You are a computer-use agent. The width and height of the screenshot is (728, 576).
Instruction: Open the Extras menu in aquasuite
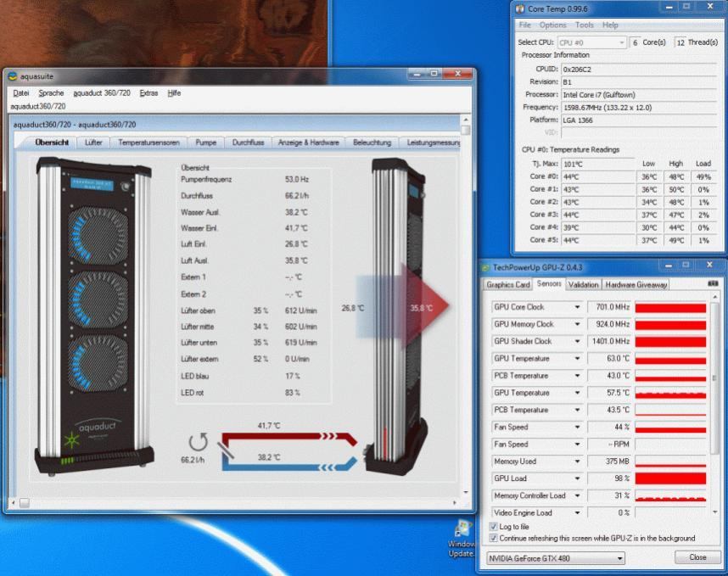coord(148,92)
